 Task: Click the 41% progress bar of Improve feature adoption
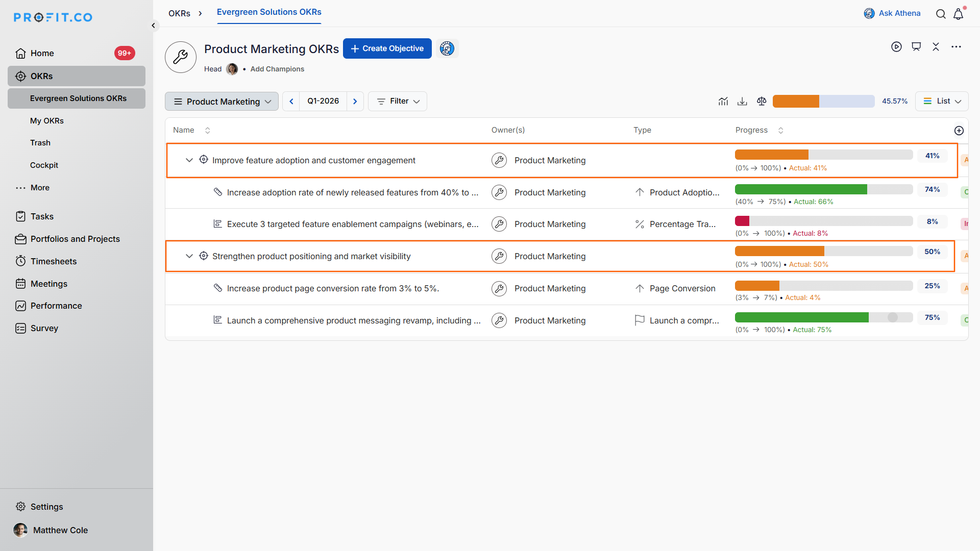[824, 155]
